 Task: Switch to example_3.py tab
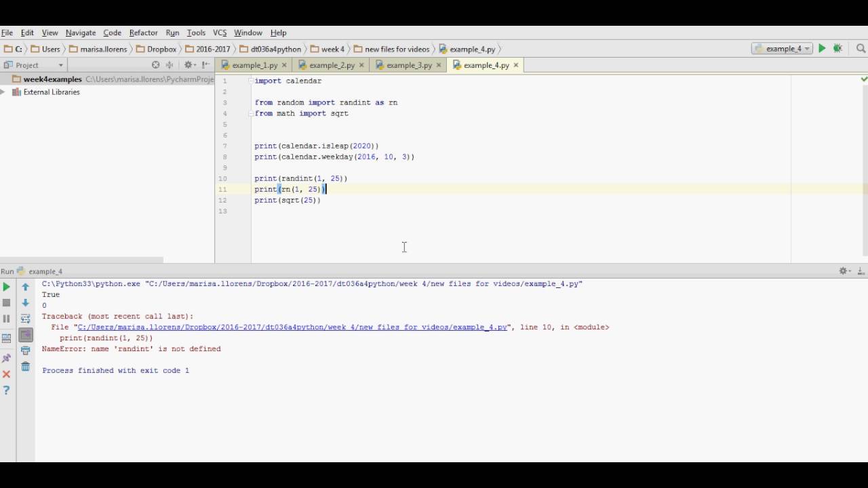409,65
